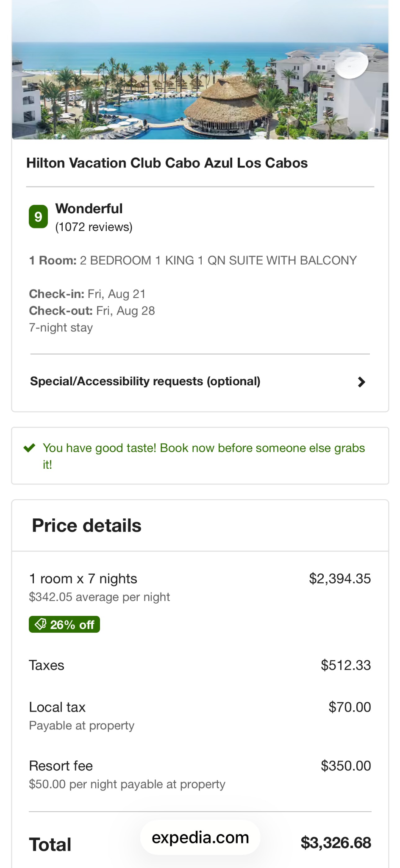Tap the $3,326.68 total amount

point(336,843)
